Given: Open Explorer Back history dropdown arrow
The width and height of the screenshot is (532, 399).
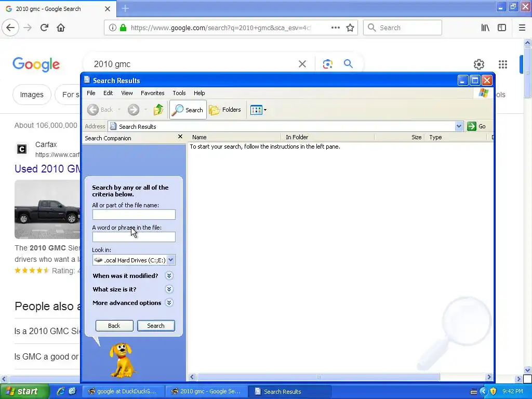Looking at the screenshot, I should [119, 110].
